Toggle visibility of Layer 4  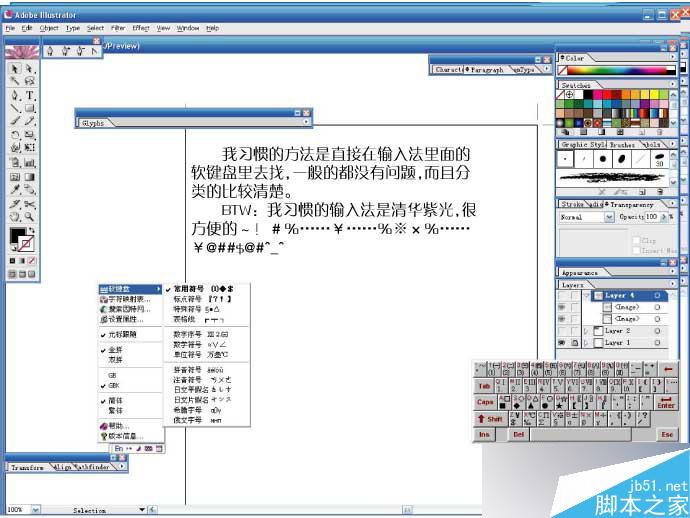click(x=562, y=296)
